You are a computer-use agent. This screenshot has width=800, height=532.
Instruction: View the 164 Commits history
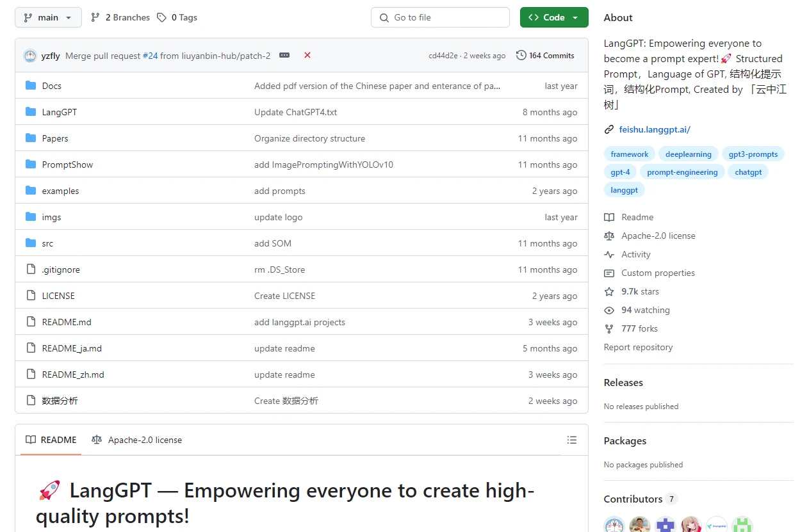[545, 56]
